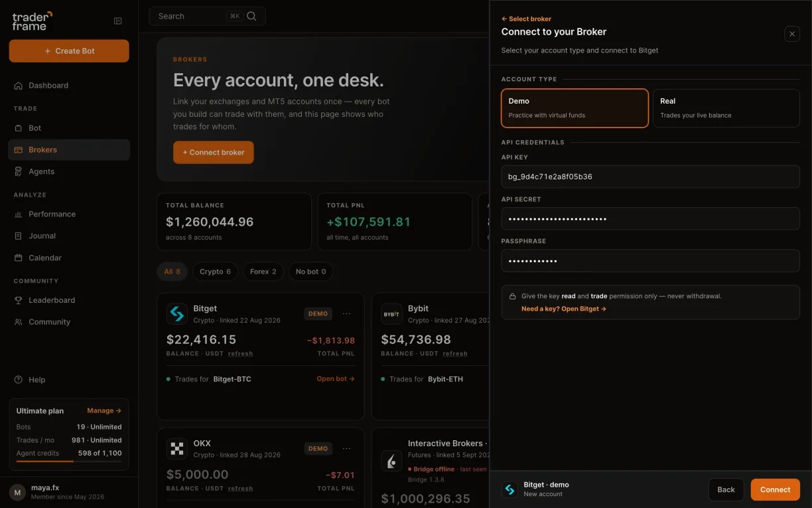
Task: Go back via Select broker link
Action: click(527, 19)
